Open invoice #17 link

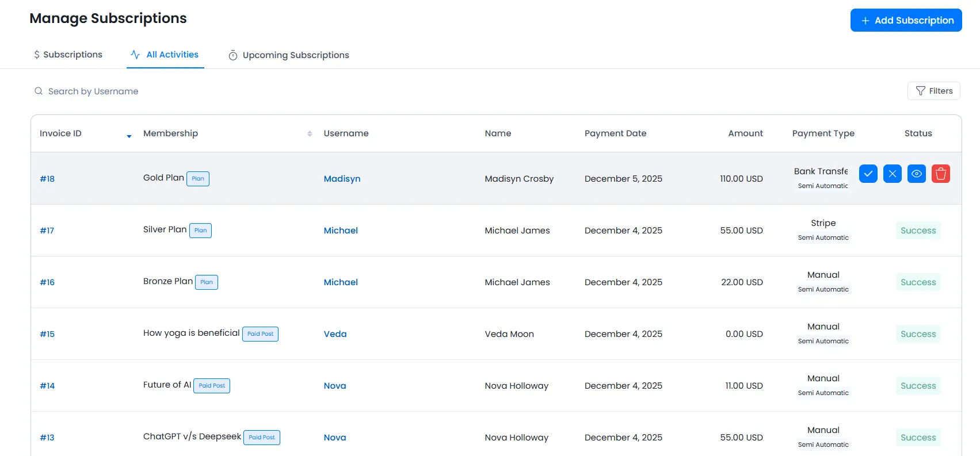coord(47,231)
